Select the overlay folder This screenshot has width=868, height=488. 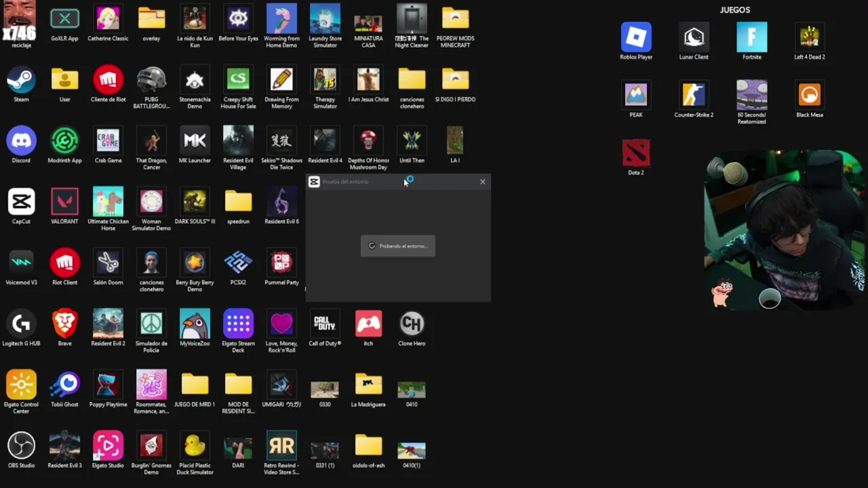[x=151, y=19]
